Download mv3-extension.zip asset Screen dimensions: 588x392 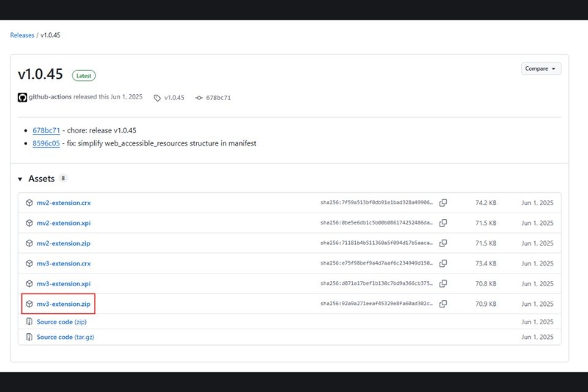click(x=63, y=304)
